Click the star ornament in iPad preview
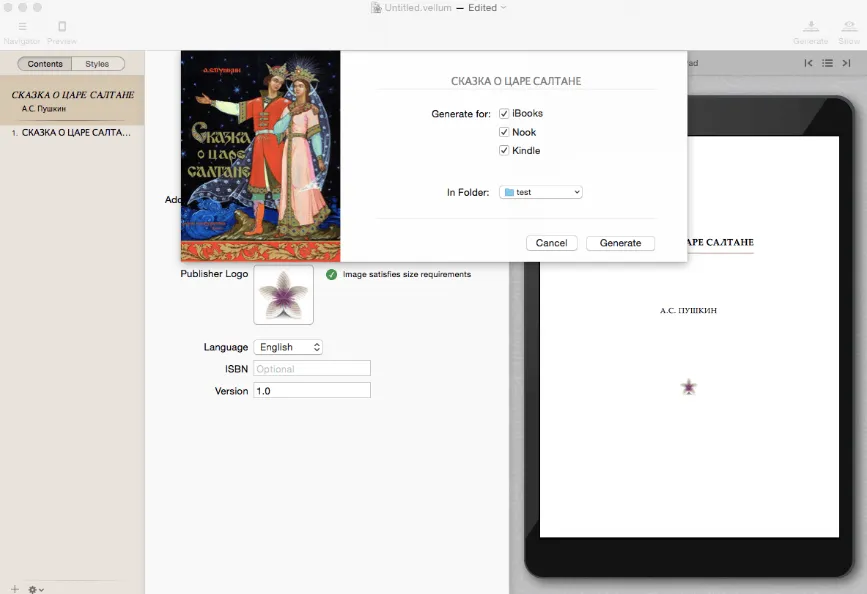The image size is (867, 594). pos(688,387)
